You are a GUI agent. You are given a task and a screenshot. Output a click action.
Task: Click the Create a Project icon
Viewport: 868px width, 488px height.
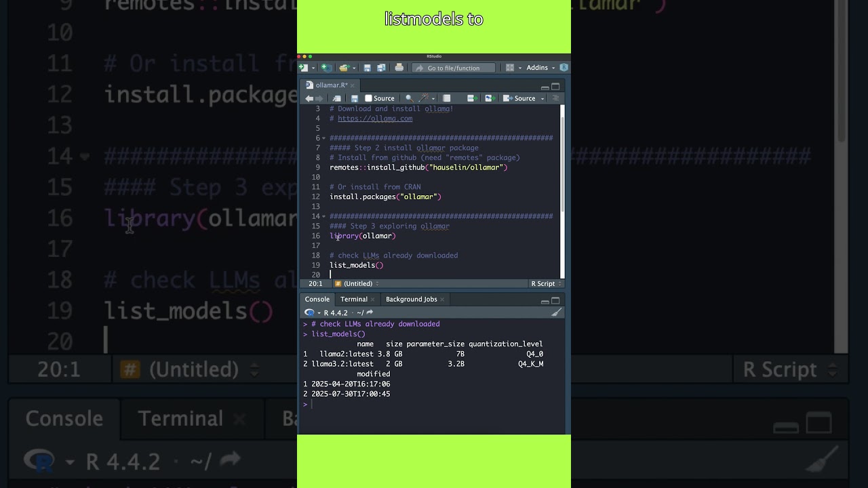click(326, 68)
